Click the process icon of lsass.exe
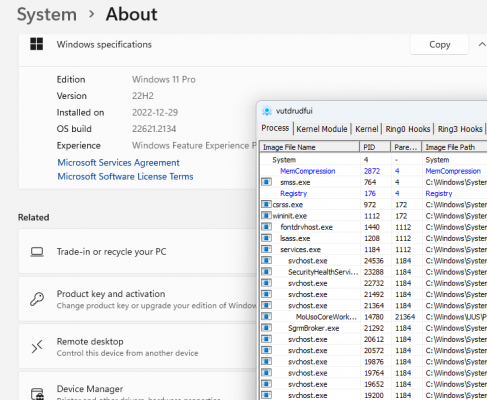Viewport: 487px width, 400px height. point(266,238)
